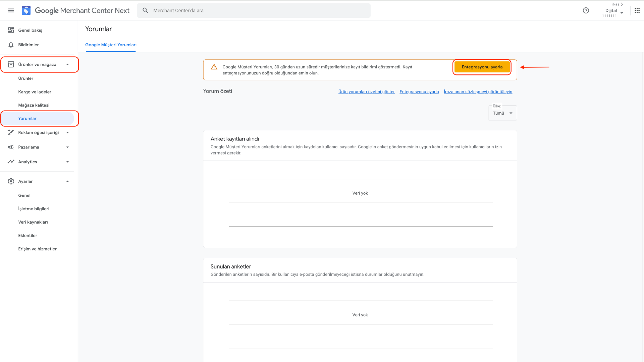Click the warning triangle icon in the alert
Screen dimensions: 644x362
click(x=214, y=67)
